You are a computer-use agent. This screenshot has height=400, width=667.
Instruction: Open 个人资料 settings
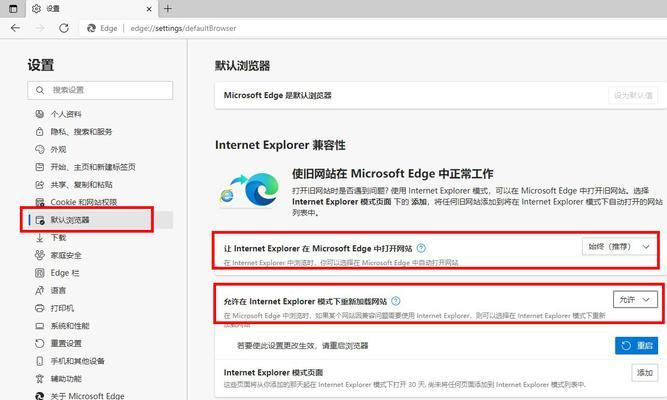(x=66, y=114)
